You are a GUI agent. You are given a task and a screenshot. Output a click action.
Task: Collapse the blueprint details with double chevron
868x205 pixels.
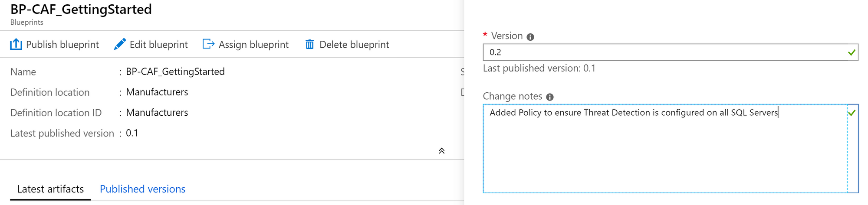tap(441, 151)
